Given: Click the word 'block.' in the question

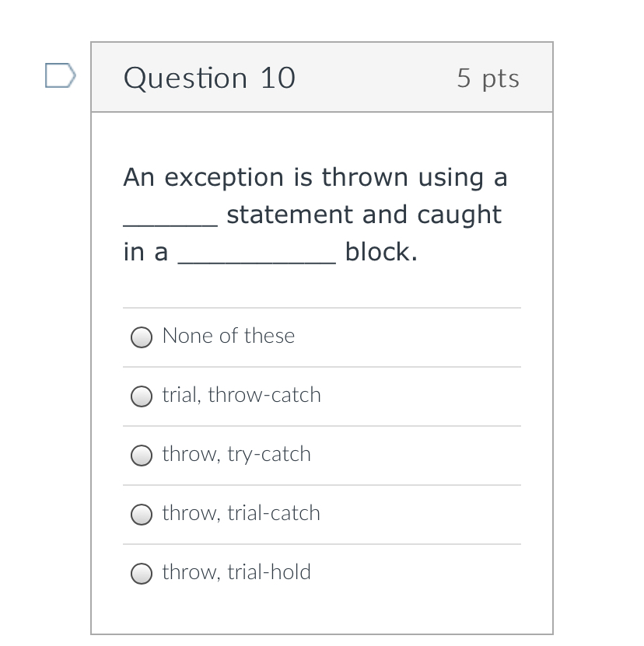Looking at the screenshot, I should tap(381, 252).
